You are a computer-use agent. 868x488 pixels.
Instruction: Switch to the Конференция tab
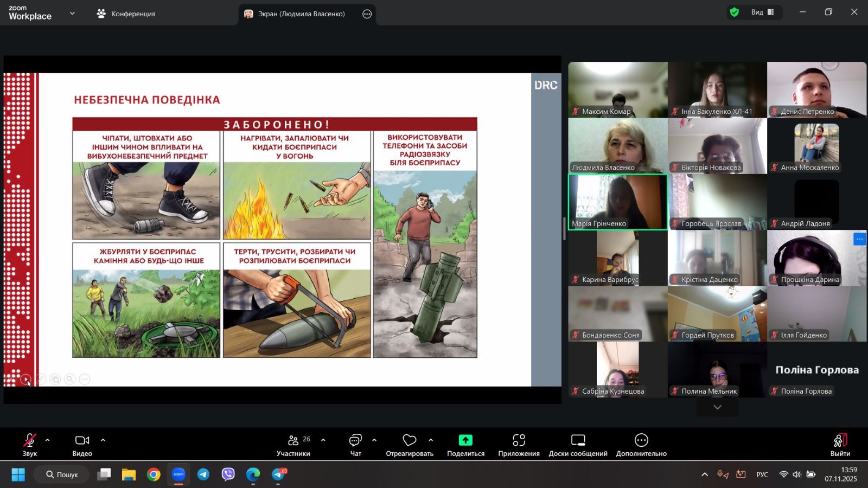[126, 14]
